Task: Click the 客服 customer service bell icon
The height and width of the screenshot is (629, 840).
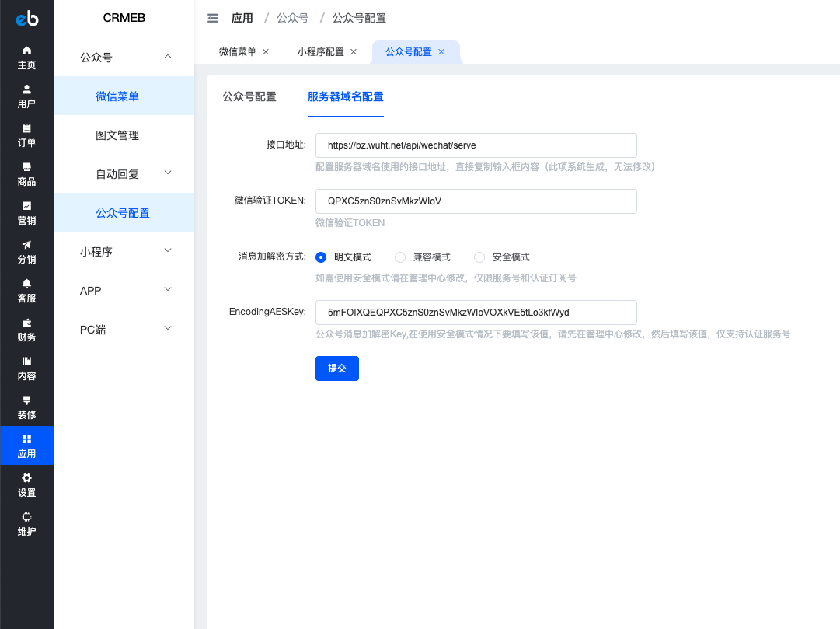Action: pyautogui.click(x=26, y=284)
